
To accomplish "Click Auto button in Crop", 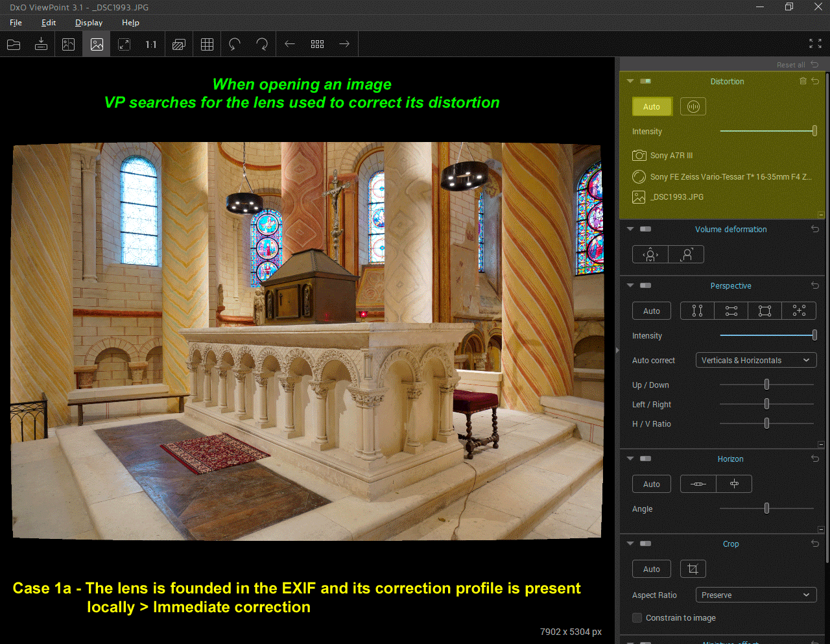I will tap(652, 569).
